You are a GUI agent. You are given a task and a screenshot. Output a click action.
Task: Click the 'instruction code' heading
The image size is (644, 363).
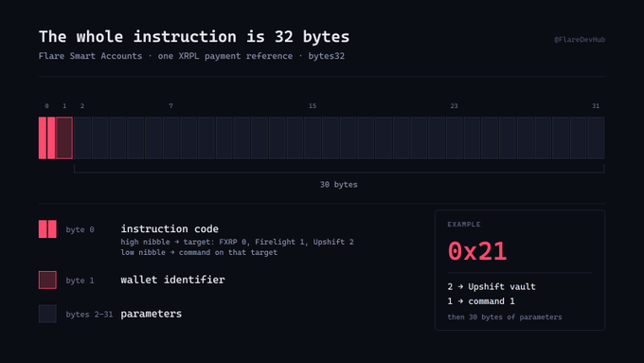(x=170, y=228)
